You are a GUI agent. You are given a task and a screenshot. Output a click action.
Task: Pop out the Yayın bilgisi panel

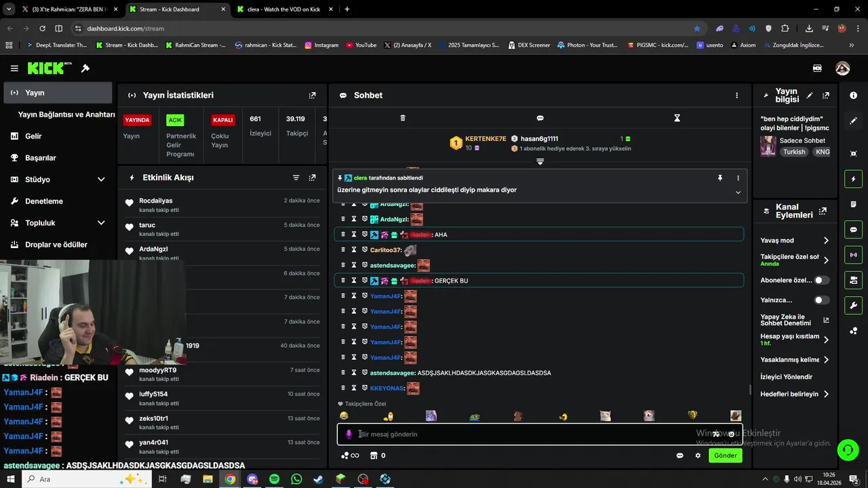(x=825, y=96)
